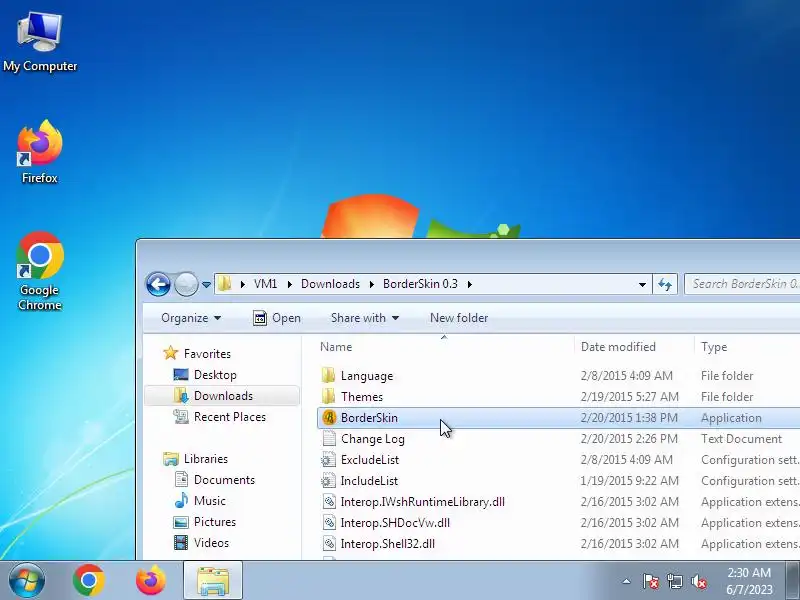Click the Text Document type cell
Viewport: 800px width, 600px height.
741,439
